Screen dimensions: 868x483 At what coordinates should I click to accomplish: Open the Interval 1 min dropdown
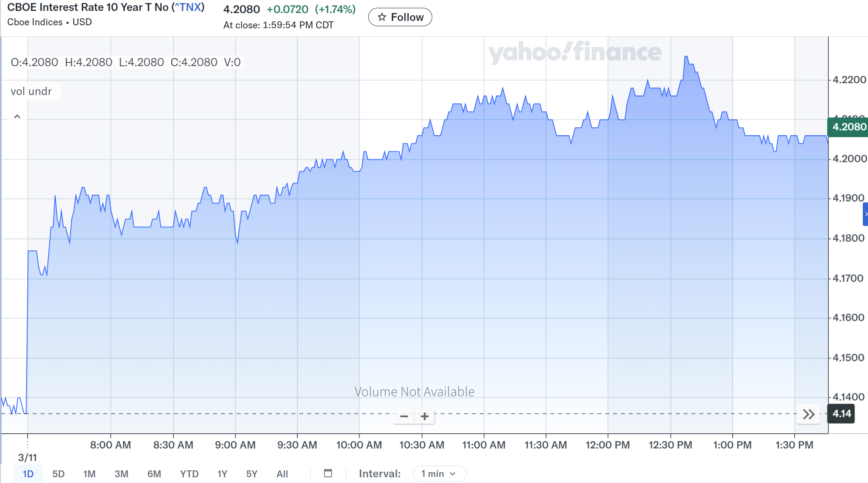coord(439,474)
